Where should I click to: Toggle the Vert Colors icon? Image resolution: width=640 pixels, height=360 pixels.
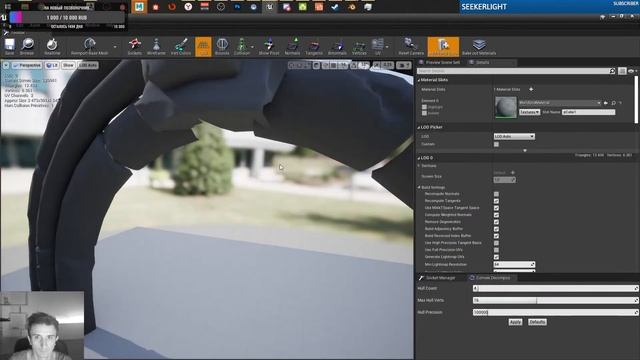[181, 47]
